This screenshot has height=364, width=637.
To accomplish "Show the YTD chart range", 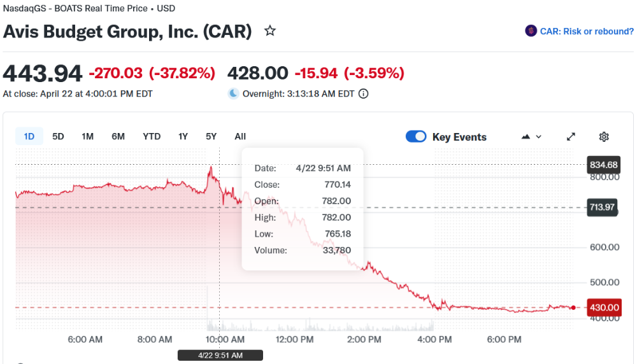I will pyautogui.click(x=152, y=136).
